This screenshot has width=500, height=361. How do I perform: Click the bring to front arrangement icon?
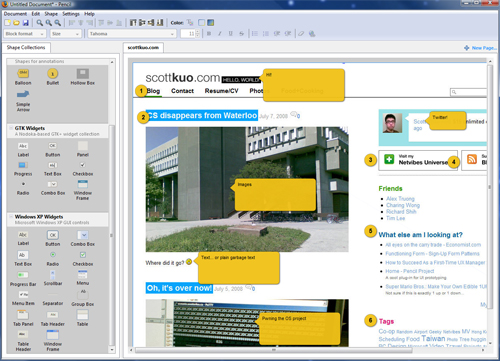click(133, 23)
